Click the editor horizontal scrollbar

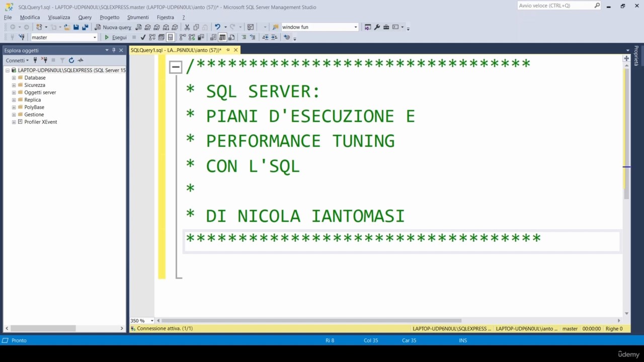click(311, 321)
